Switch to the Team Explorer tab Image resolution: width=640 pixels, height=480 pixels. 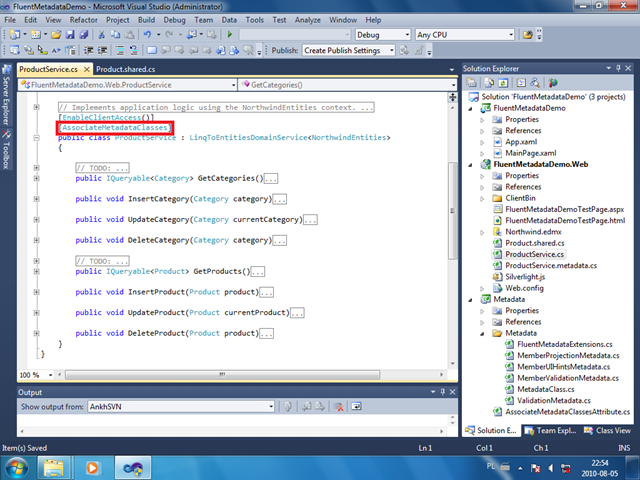pos(551,430)
